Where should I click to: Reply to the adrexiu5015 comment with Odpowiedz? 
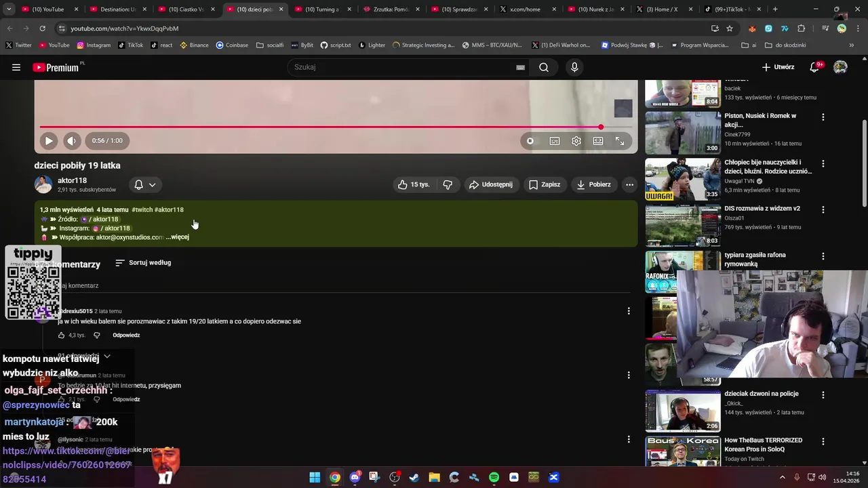(x=126, y=335)
